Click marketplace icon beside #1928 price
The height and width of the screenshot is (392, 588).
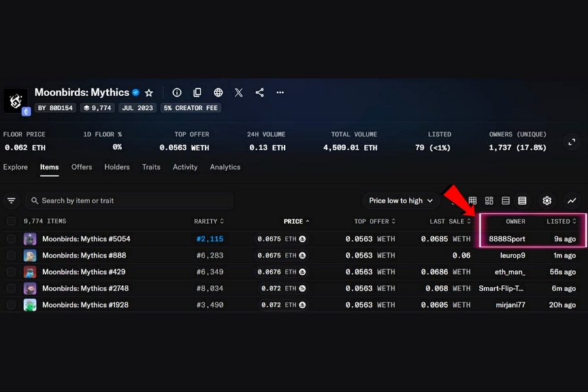[302, 305]
